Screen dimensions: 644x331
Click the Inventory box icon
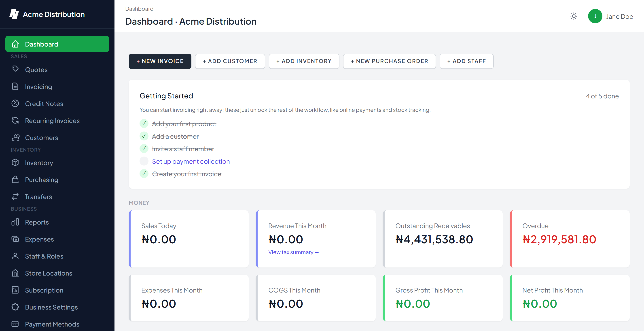pos(15,163)
